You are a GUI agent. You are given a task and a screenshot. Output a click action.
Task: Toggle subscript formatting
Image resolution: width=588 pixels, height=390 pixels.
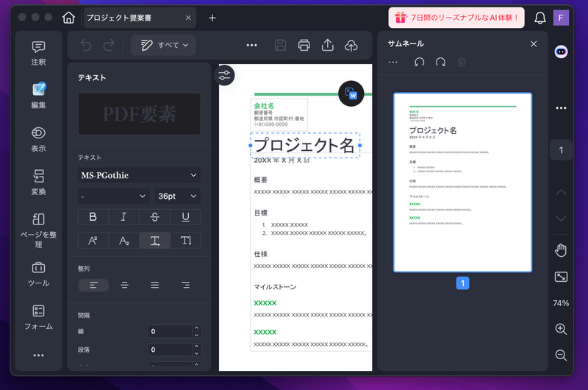click(123, 241)
